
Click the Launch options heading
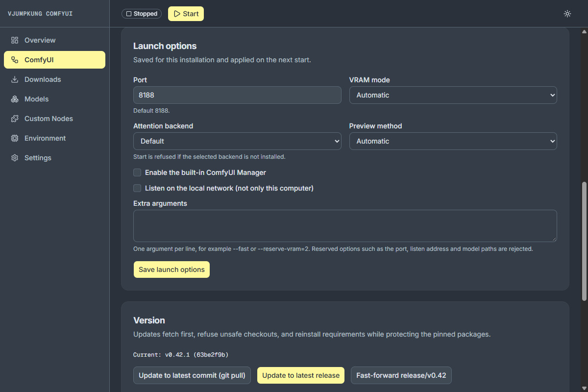165,46
